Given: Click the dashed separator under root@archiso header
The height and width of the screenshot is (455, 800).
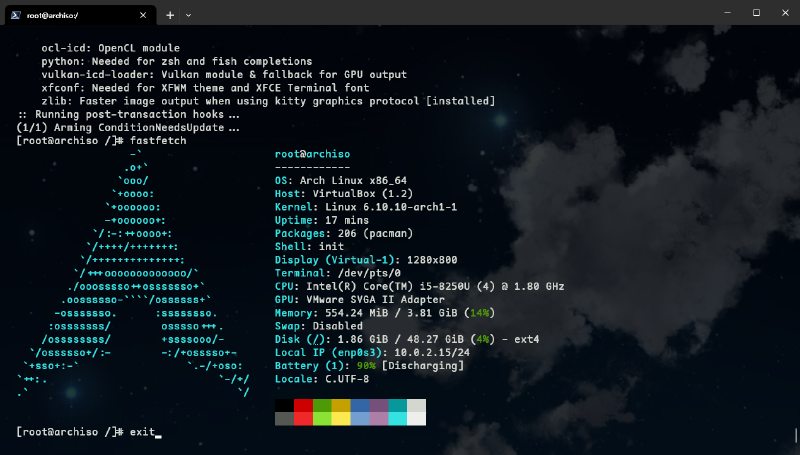Looking at the screenshot, I should (x=312, y=167).
